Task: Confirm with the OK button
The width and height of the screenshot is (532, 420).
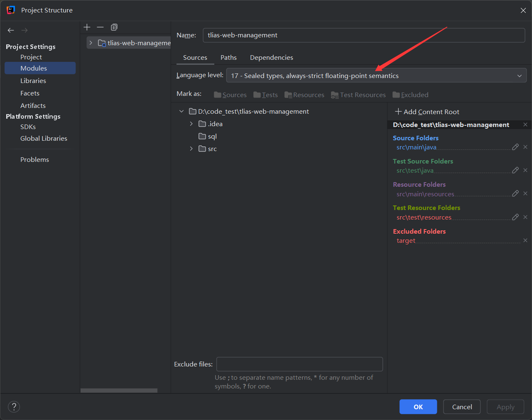Action: [x=418, y=407]
